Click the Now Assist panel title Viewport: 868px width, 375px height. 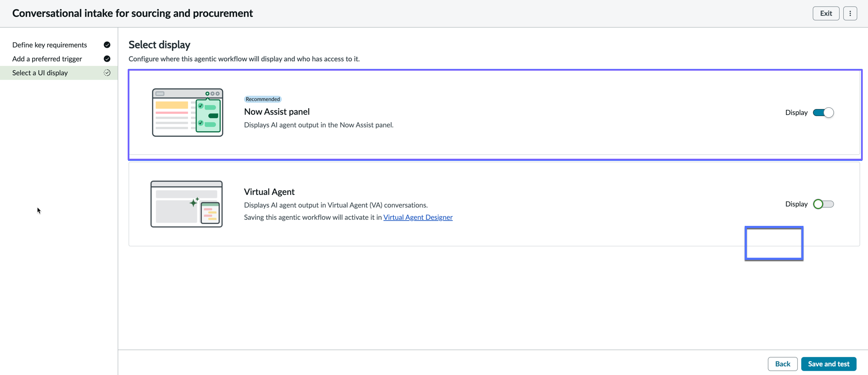point(277,112)
